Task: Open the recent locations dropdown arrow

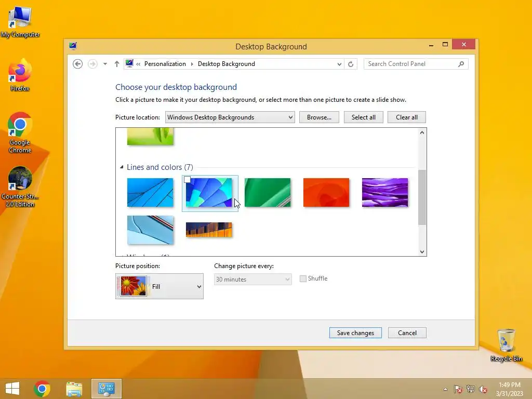Action: 105,64
